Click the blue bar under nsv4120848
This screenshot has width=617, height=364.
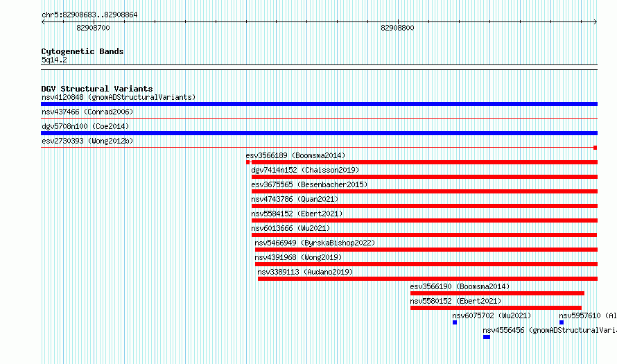pos(319,104)
